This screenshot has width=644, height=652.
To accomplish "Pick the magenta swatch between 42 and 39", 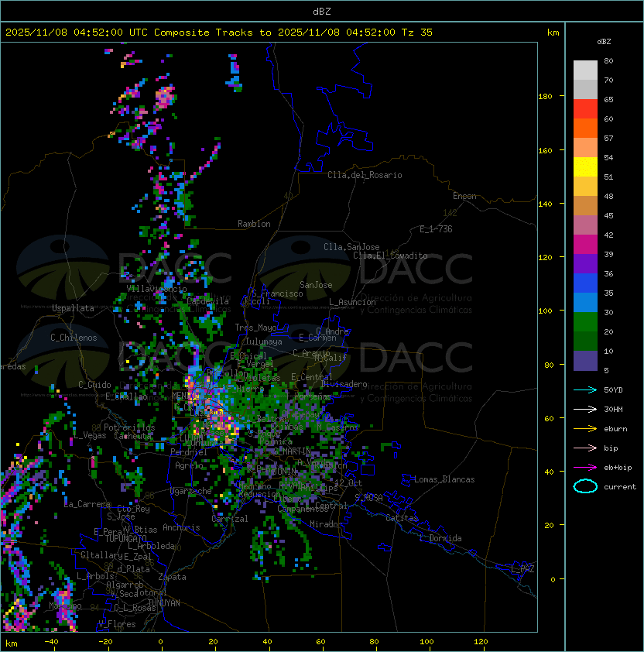I will pos(585,245).
